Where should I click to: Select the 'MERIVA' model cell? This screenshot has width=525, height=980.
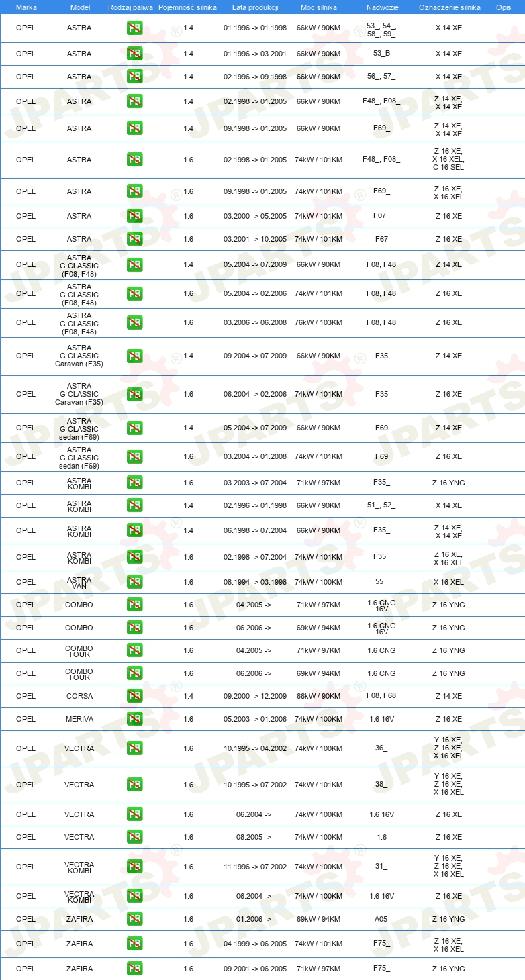click(x=80, y=719)
